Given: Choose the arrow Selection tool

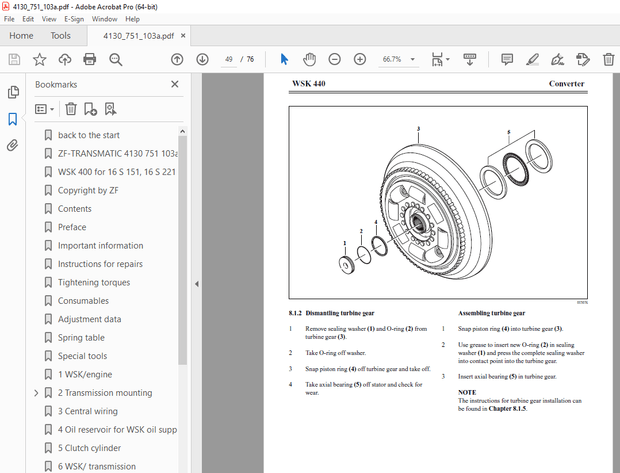Looking at the screenshot, I should tap(284, 60).
